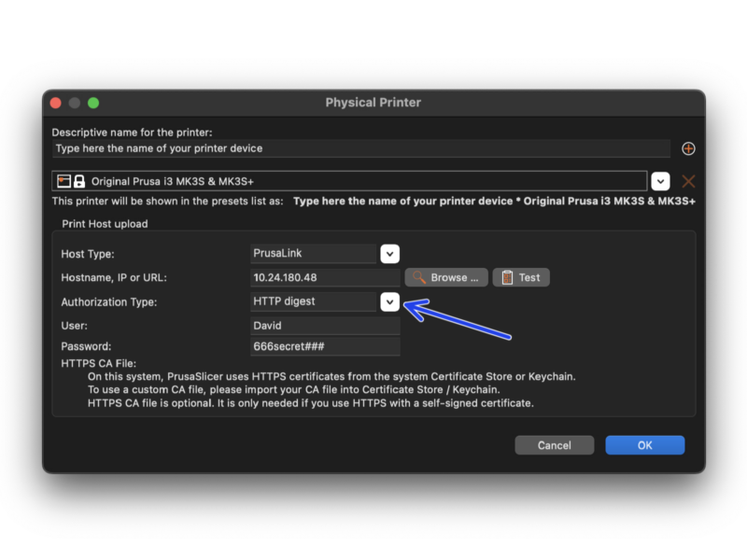Run a connection test with Test
This screenshot has width=747, height=560.
pos(521,277)
